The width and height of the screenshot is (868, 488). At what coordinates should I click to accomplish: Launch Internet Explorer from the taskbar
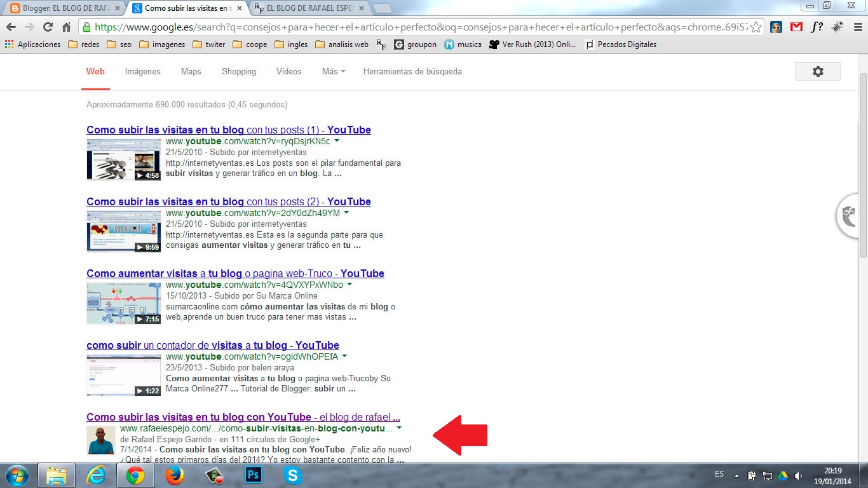click(97, 475)
